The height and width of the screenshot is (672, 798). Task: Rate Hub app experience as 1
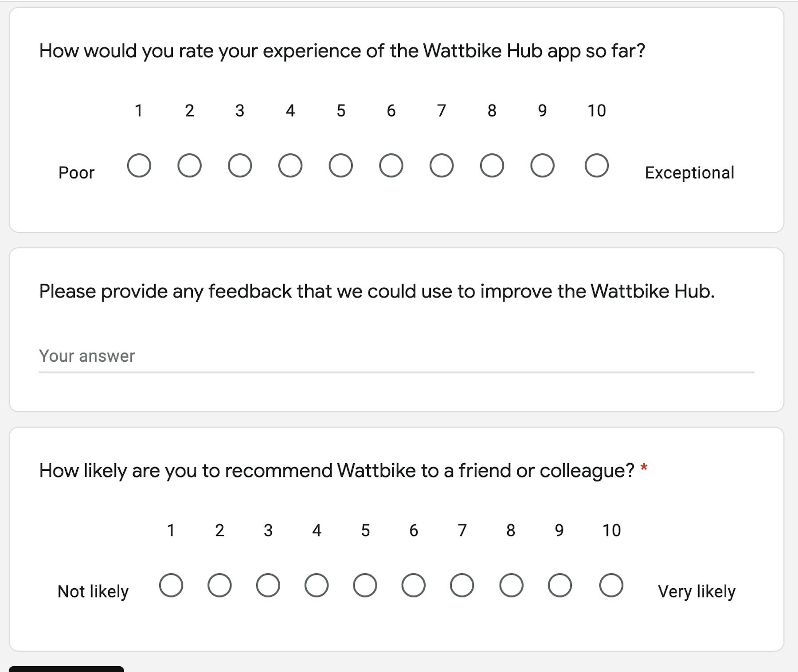pos(139,166)
